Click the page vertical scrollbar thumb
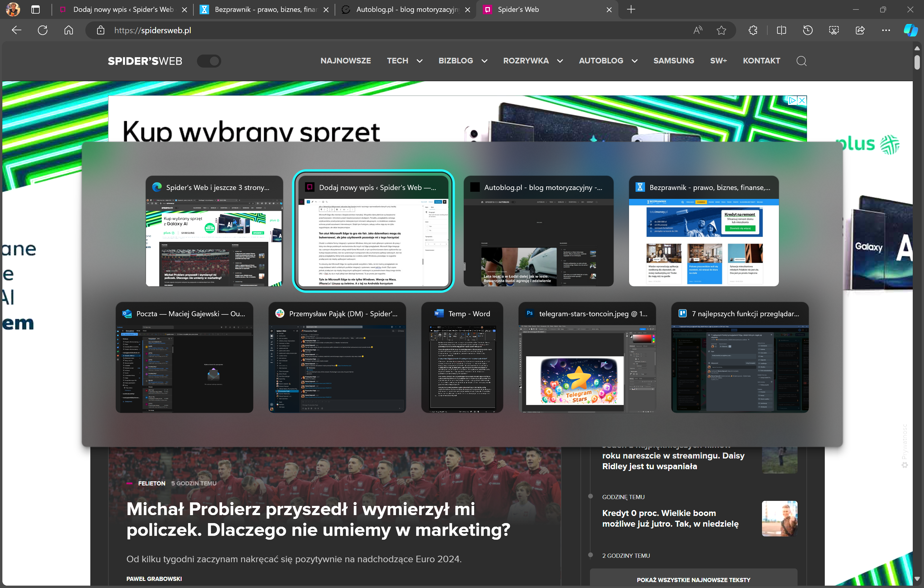924x588 pixels. tap(917, 63)
